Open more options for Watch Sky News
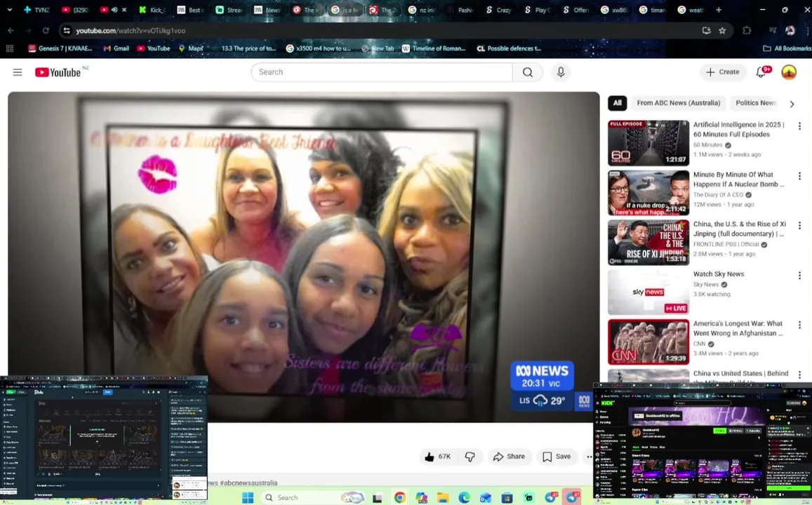The width and height of the screenshot is (812, 505). pos(799,275)
